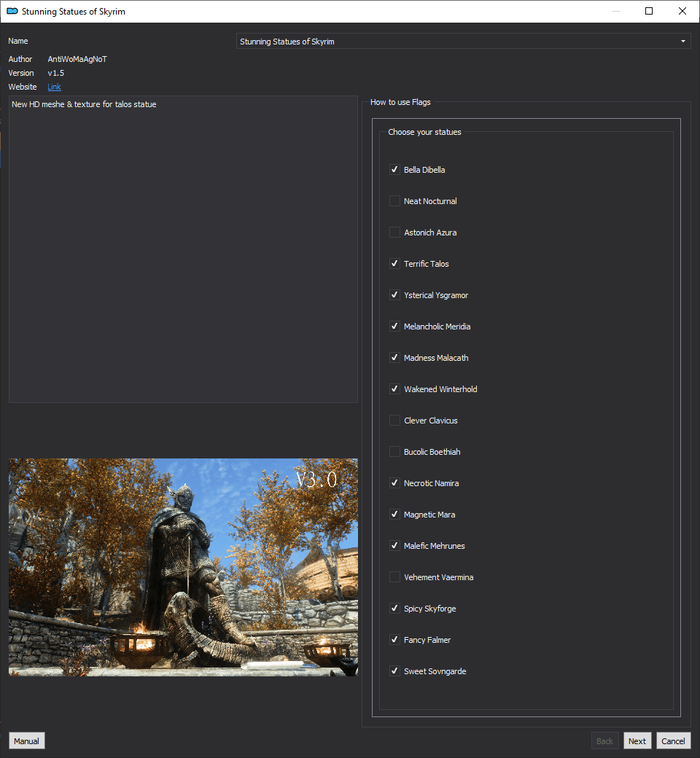Image resolution: width=700 pixels, height=758 pixels.
Task: Select the Vehement Vaermina checkbox
Action: pos(394,577)
